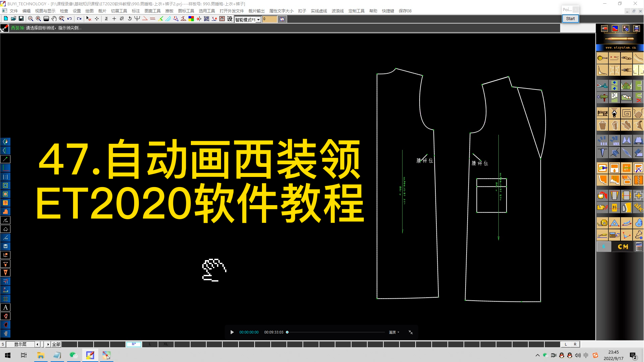
Task: Click the Start button at top right
Action: (x=570, y=19)
